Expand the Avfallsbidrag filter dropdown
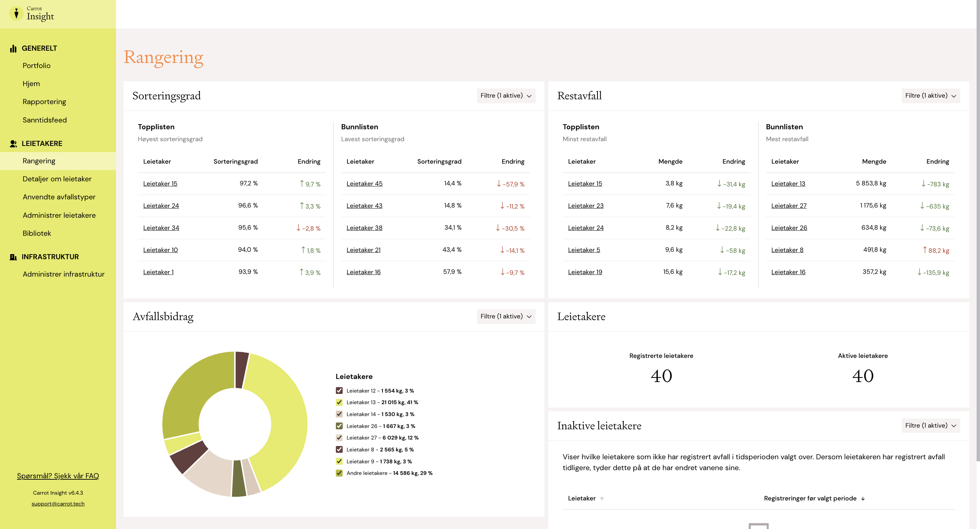The image size is (980, 529). 506,316
